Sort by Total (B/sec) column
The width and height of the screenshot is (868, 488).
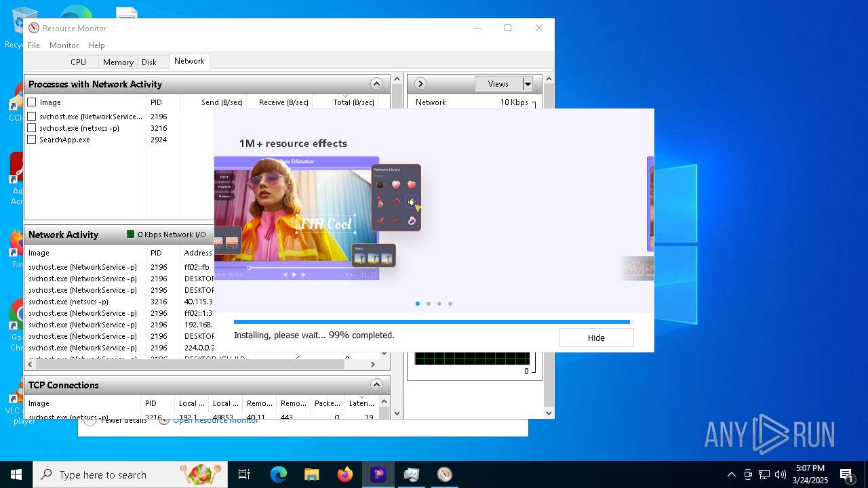click(344, 102)
